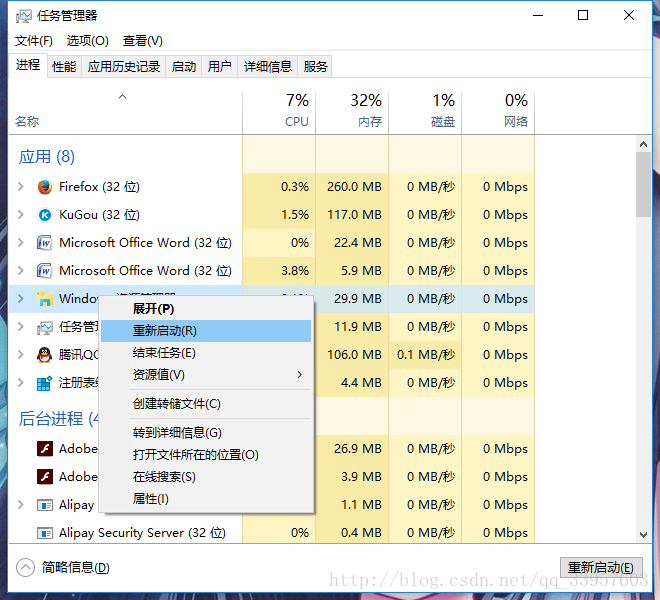Expand the 腾讯QQ process row
The image size is (660, 600).
click(21, 355)
